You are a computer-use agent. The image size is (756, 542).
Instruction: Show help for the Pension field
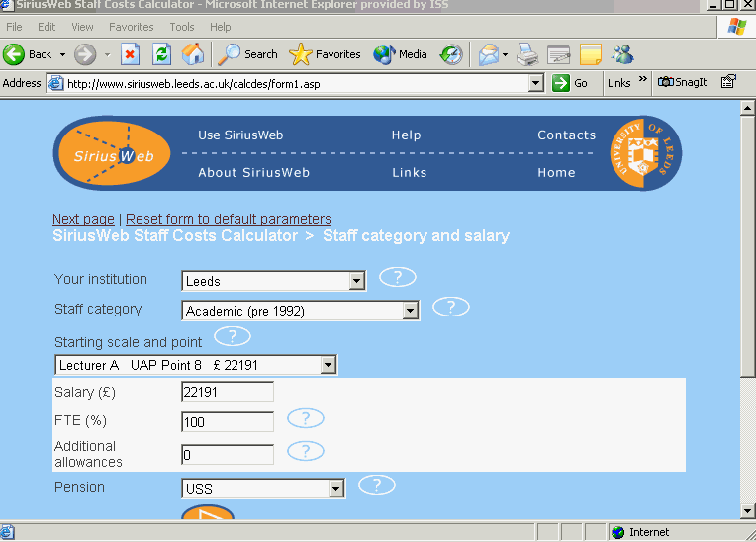[x=377, y=485]
